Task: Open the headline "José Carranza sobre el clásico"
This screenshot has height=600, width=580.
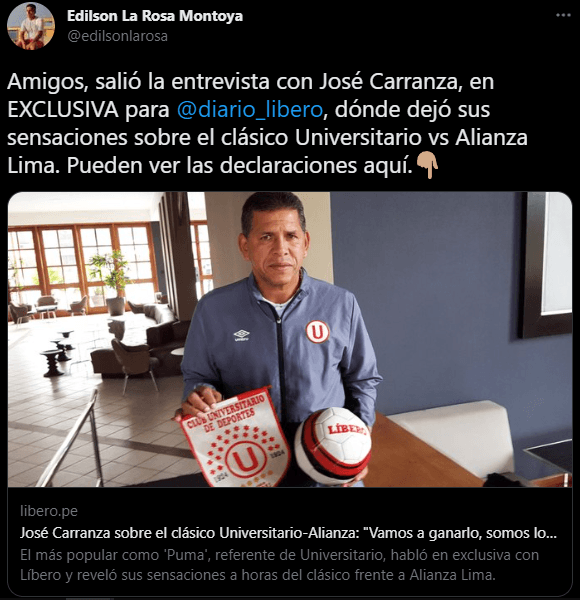Action: click(288, 533)
